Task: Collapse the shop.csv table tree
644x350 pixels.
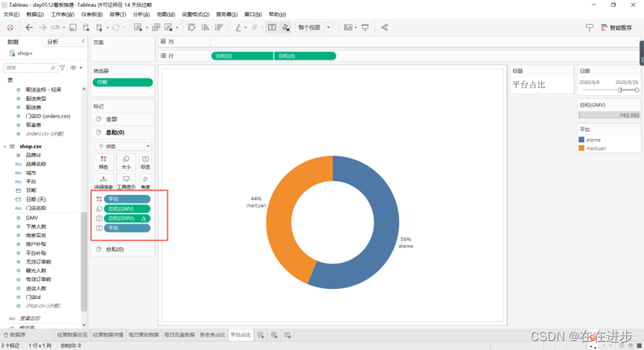Action: click(5, 146)
